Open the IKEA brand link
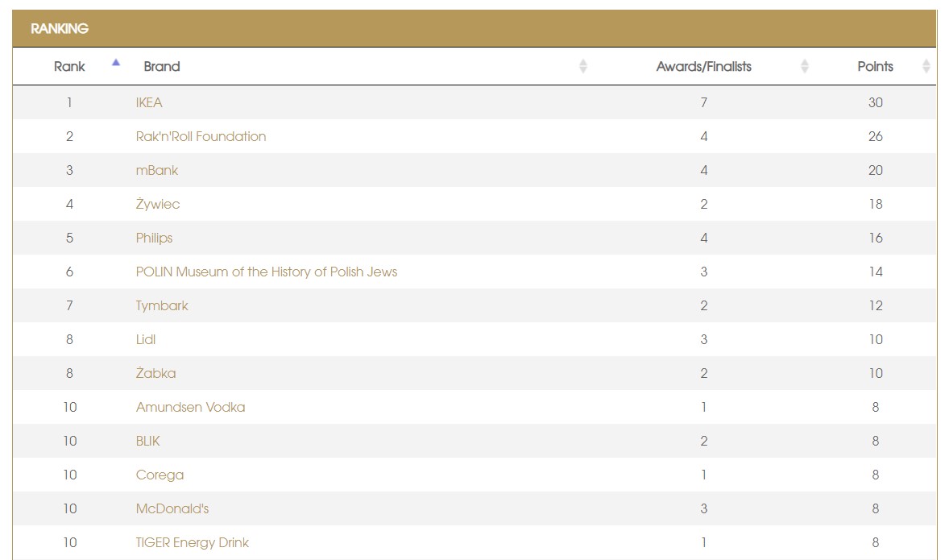 tap(149, 103)
